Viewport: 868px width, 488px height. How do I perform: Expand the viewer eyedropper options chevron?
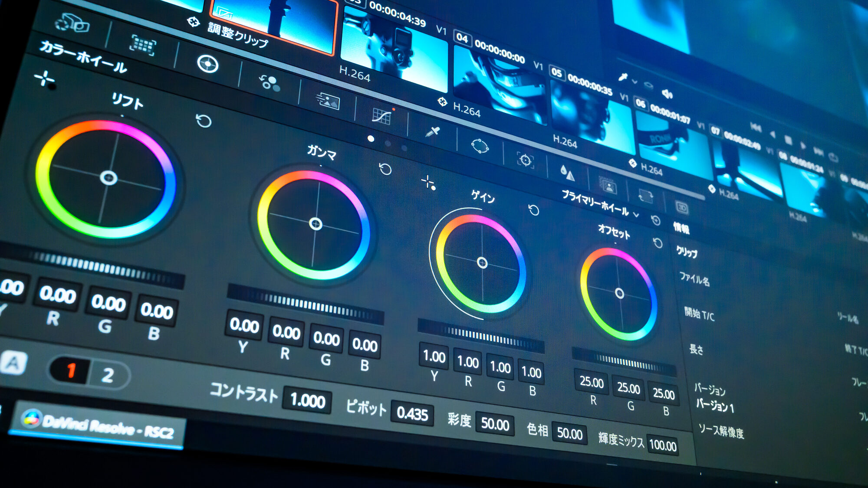[x=634, y=82]
